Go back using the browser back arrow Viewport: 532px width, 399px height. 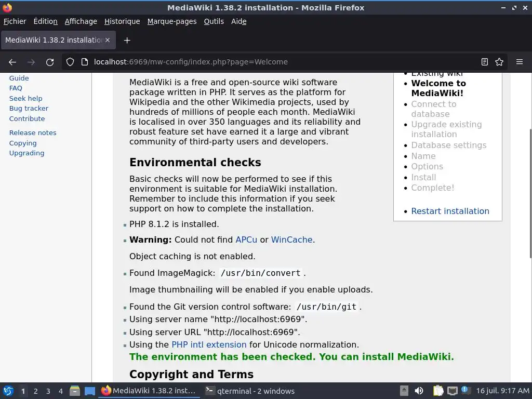(x=12, y=62)
